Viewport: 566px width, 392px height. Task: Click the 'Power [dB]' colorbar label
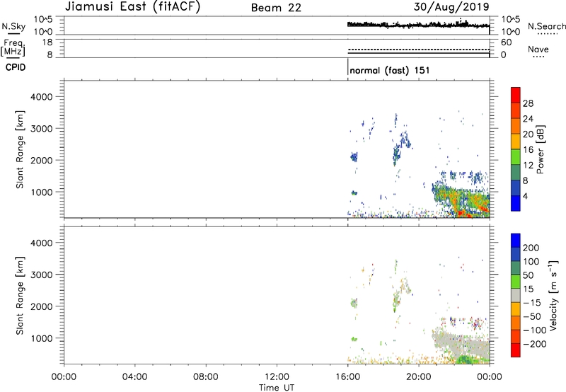[540, 149]
